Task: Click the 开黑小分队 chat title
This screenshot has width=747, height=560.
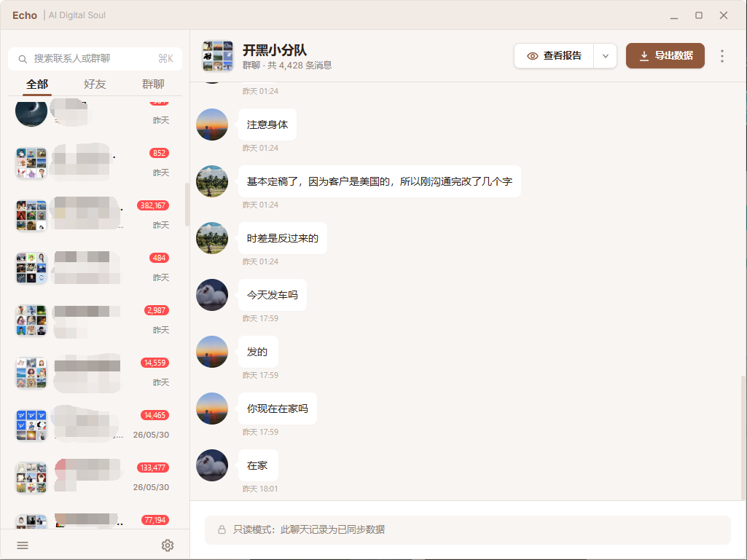Action: click(x=275, y=50)
